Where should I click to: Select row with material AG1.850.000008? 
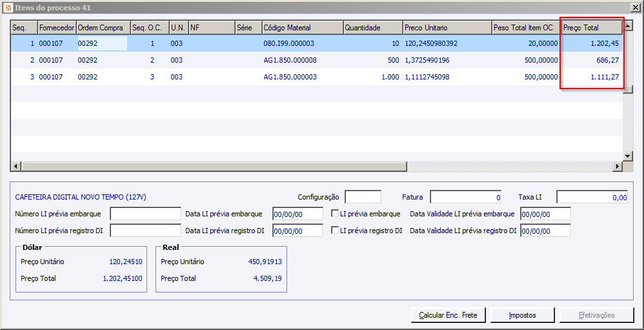point(290,60)
